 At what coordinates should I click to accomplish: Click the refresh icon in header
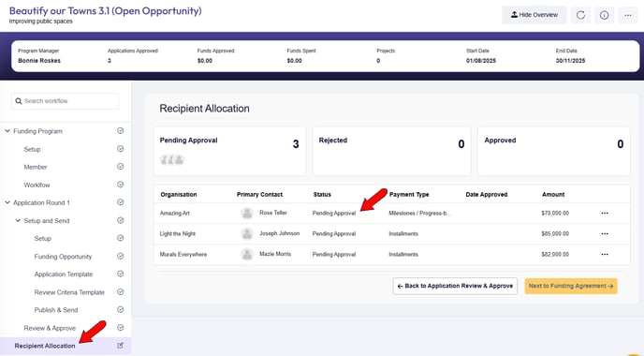[580, 15]
